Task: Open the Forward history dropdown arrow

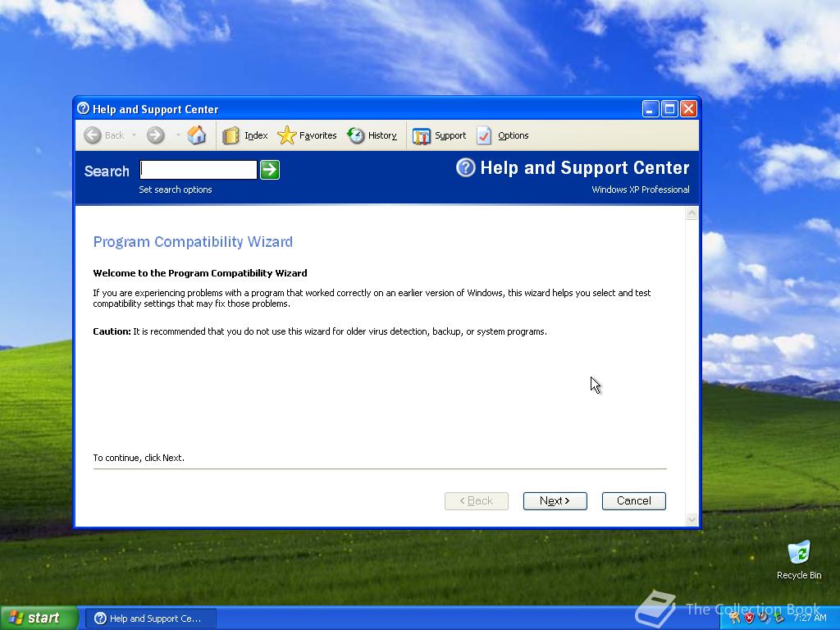Action: point(178,135)
